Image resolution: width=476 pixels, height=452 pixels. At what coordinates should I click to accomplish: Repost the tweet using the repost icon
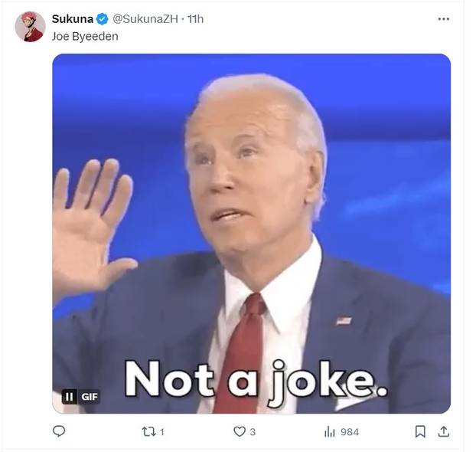(148, 432)
